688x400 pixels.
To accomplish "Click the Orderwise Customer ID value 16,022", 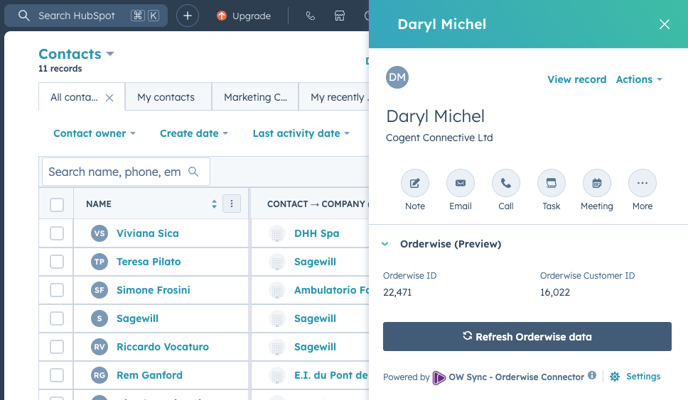I will (x=555, y=293).
